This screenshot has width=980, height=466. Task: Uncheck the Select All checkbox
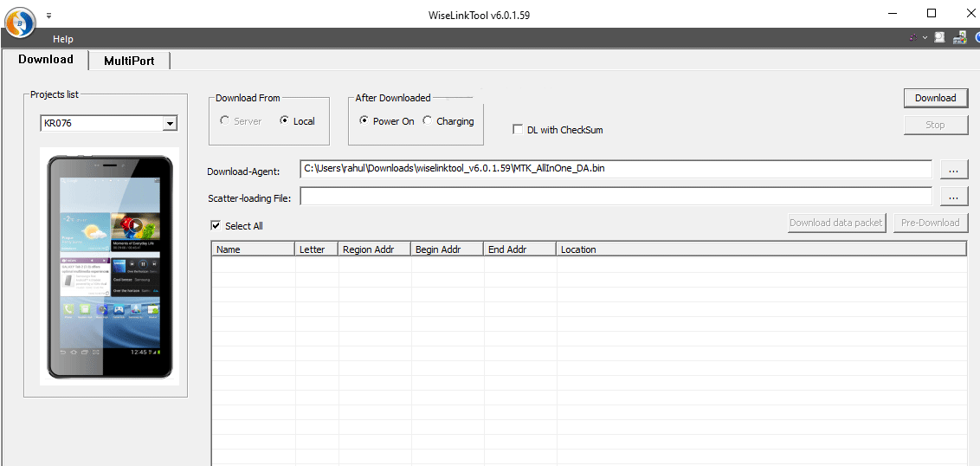pos(216,226)
